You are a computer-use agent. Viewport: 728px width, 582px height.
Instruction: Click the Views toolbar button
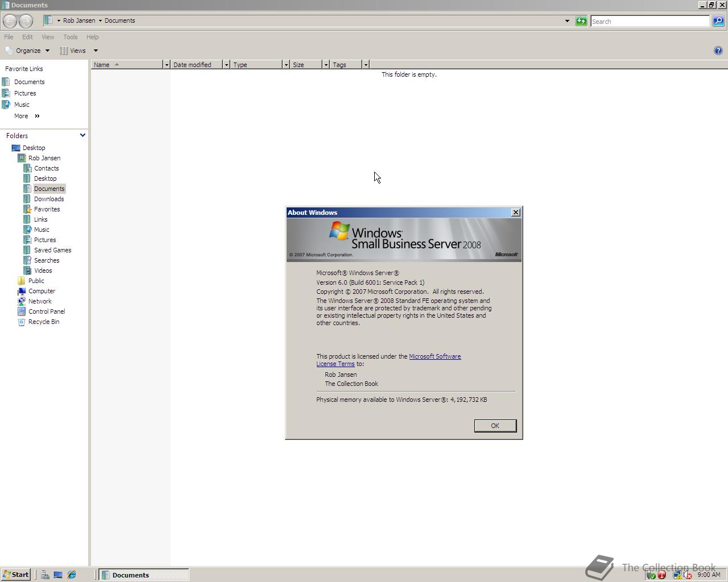pyautogui.click(x=73, y=51)
